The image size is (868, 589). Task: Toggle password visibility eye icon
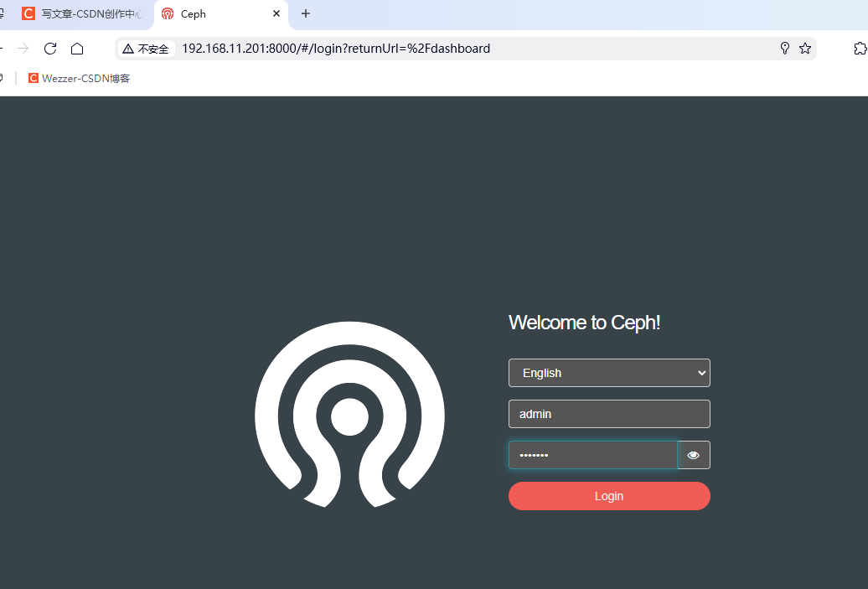694,455
